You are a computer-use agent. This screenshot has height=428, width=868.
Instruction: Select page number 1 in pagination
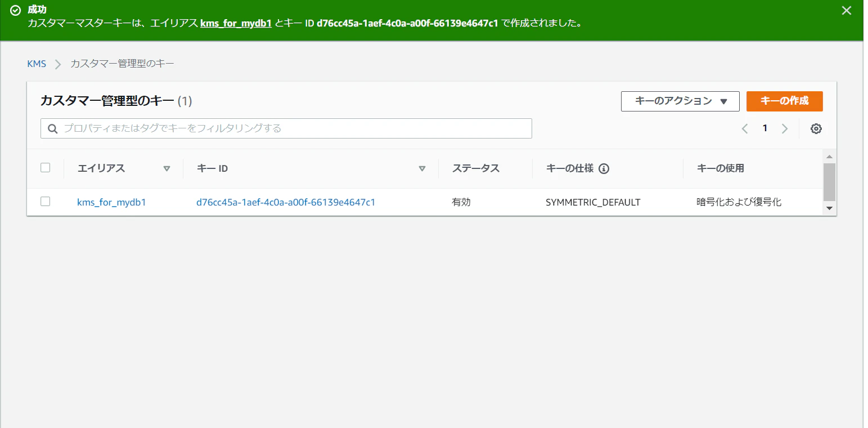pyautogui.click(x=764, y=128)
